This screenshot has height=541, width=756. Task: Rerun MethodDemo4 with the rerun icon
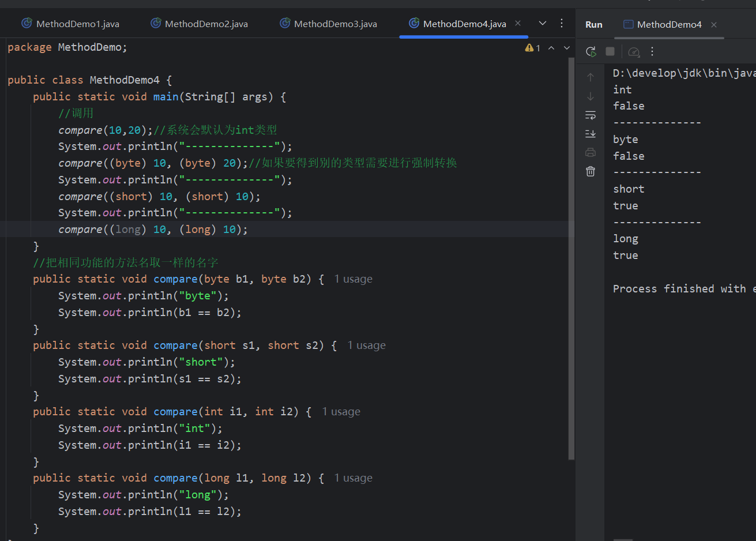(x=590, y=51)
